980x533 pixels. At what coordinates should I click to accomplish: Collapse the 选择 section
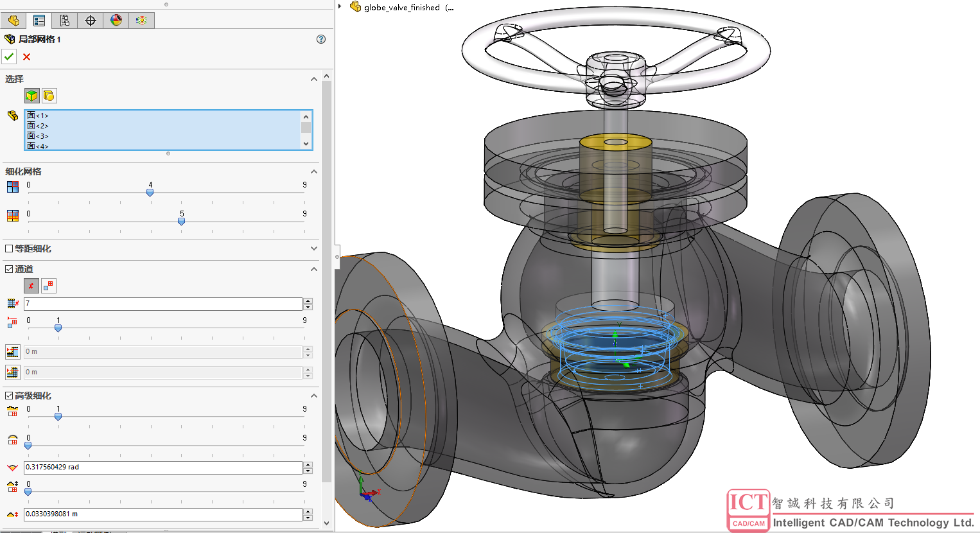314,79
